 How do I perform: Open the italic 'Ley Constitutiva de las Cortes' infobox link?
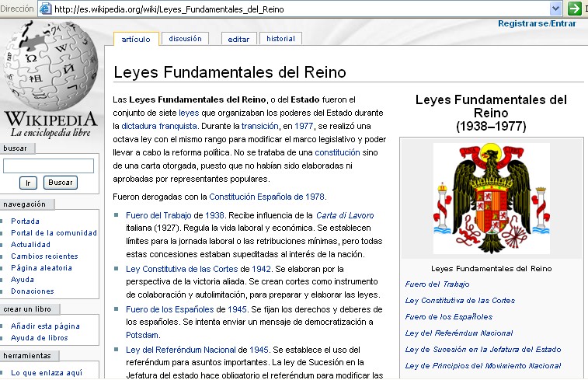point(460,300)
